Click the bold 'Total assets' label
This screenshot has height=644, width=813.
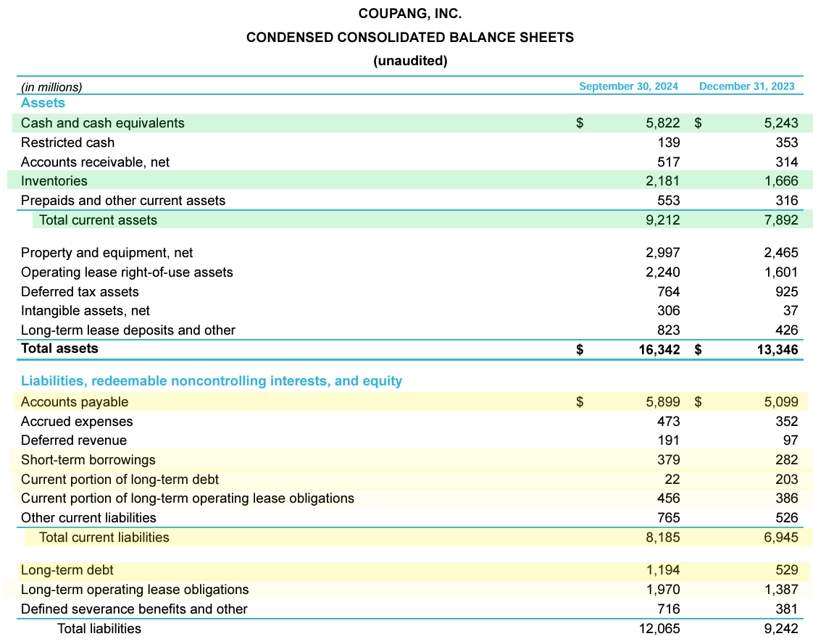click(x=59, y=348)
